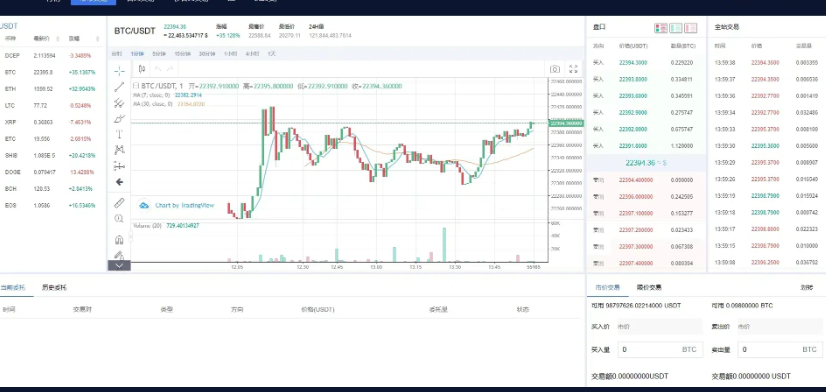The height and width of the screenshot is (392, 826).
Task: Select the ETH row in coin list
Action: (x=51, y=89)
